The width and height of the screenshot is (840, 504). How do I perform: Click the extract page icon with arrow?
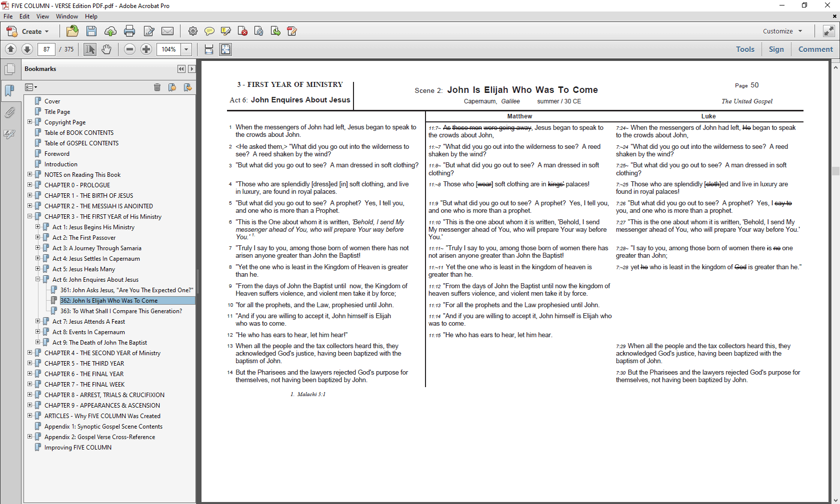(x=275, y=31)
